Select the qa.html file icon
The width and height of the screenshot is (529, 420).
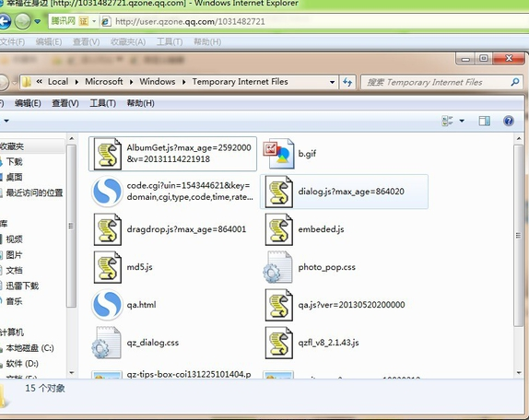(107, 305)
